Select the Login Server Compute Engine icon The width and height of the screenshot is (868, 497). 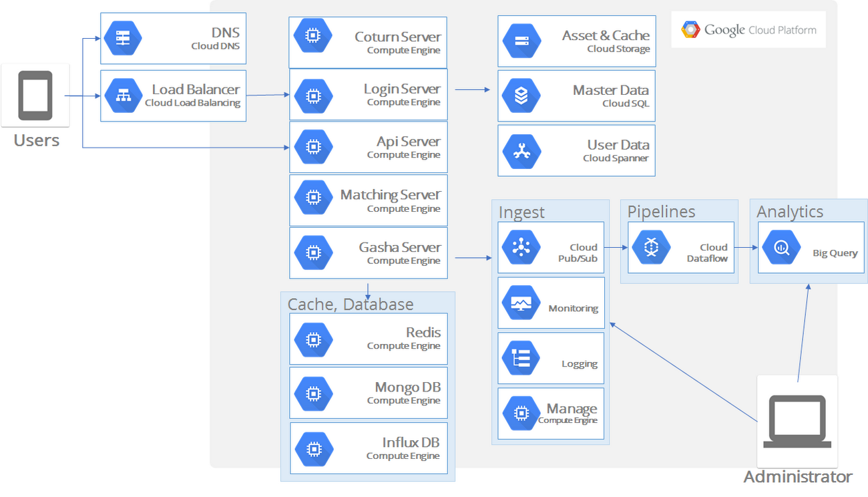point(312,96)
